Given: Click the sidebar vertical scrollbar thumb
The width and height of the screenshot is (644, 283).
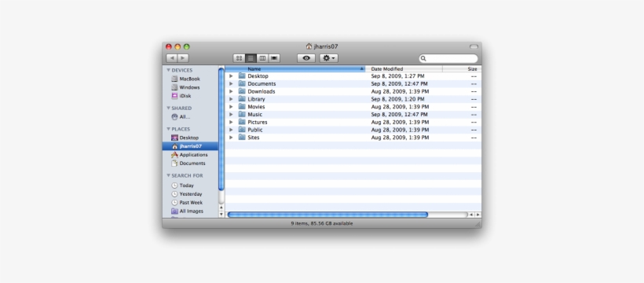Looking at the screenshot, I should 221,129.
